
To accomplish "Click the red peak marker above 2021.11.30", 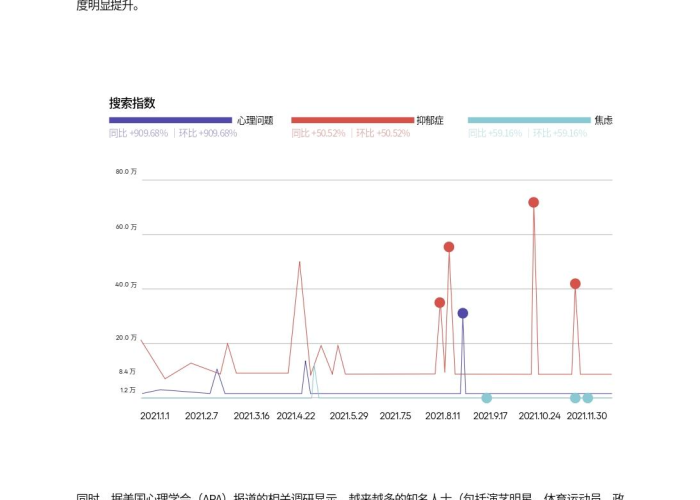I will coord(575,283).
